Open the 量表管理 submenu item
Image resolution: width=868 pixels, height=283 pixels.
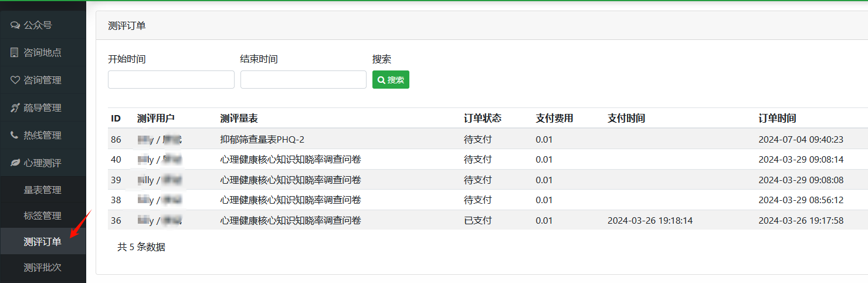(x=43, y=190)
